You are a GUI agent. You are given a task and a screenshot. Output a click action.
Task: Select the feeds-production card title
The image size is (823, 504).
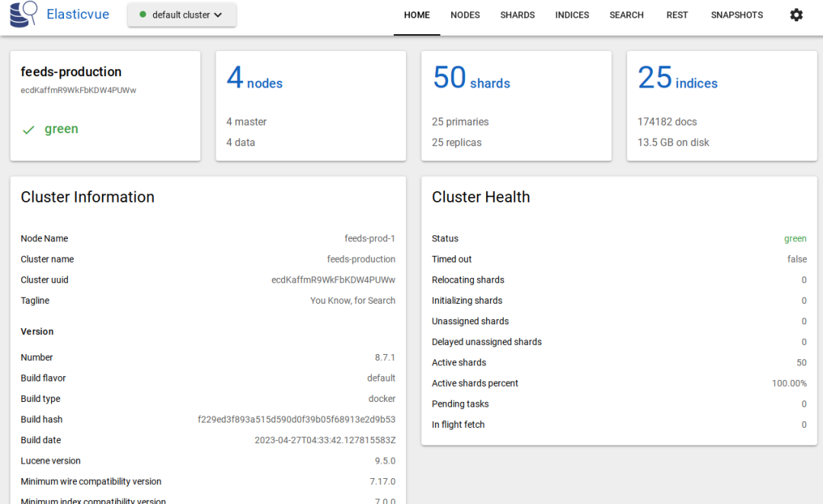[71, 72]
